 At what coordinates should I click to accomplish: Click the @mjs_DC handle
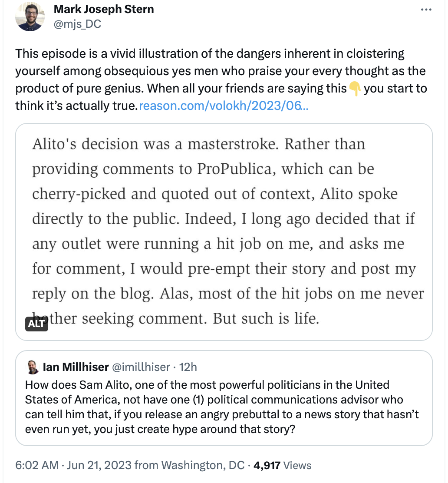point(77,23)
